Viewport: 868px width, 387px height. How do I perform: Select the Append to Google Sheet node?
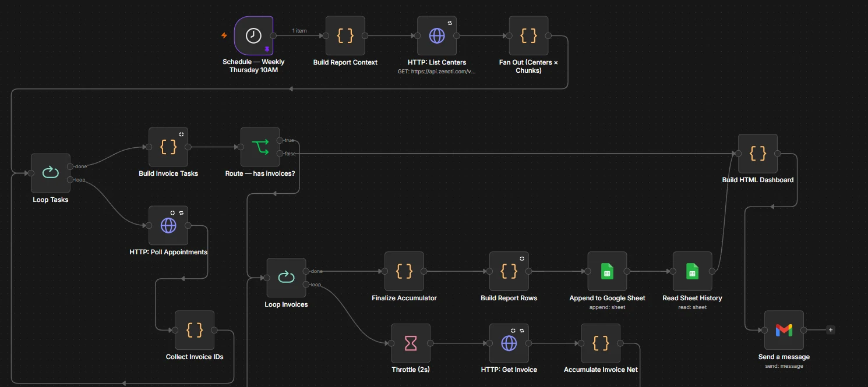click(x=607, y=271)
